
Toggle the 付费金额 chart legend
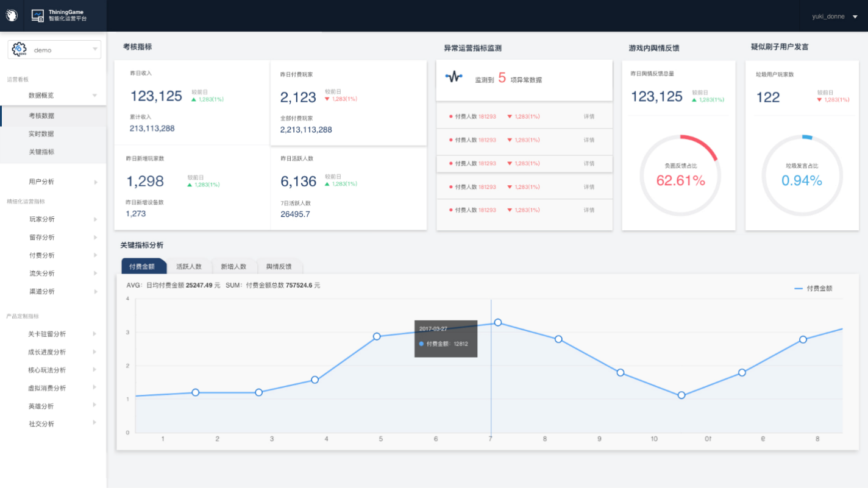coord(813,288)
